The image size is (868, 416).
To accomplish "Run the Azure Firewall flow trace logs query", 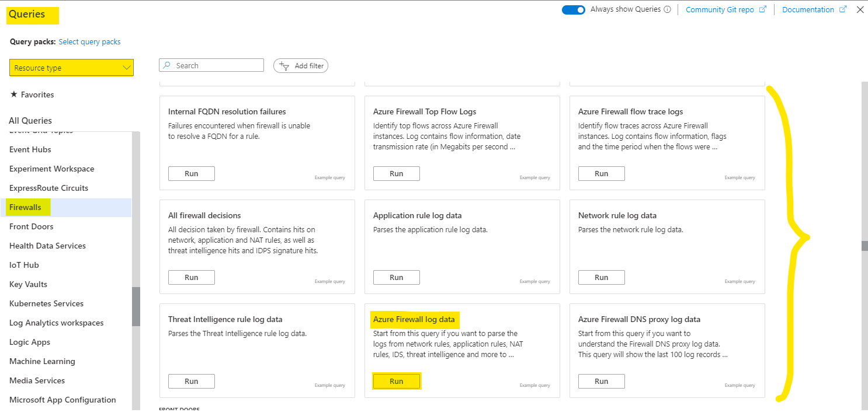I will click(602, 173).
